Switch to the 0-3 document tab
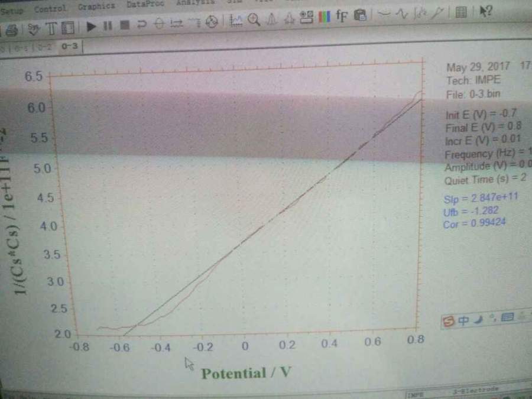The height and width of the screenshot is (399, 532). [x=70, y=46]
